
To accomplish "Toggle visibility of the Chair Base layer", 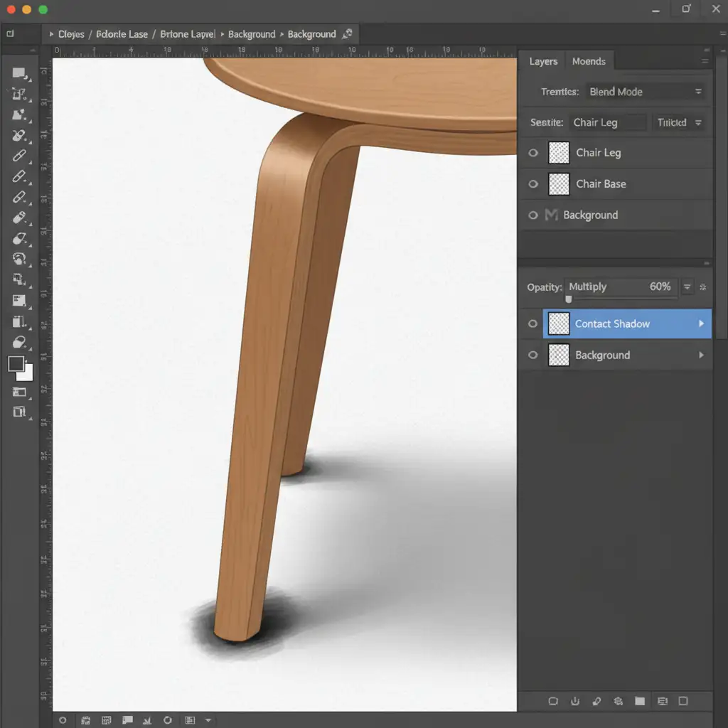I will pos(533,184).
